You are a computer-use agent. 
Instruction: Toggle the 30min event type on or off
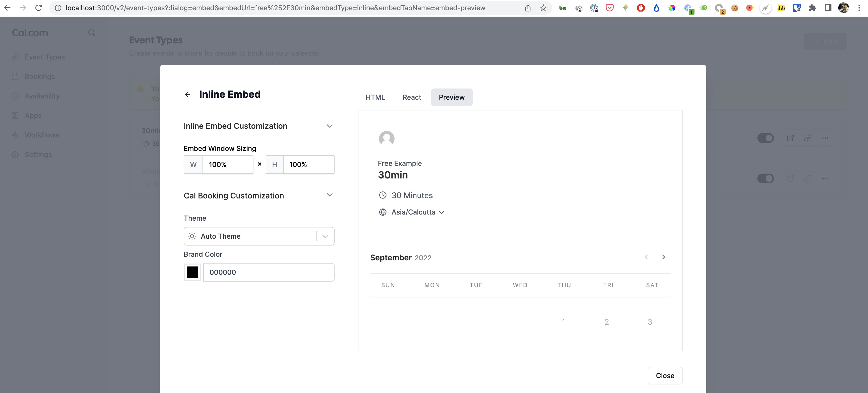[x=766, y=138]
